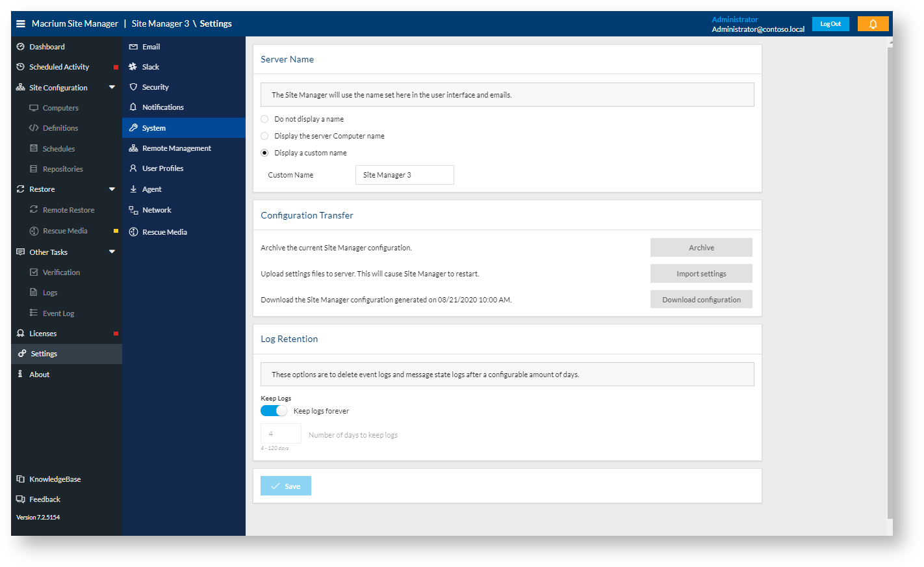Click the About info icon
This screenshot has height=567, width=924.
(x=20, y=375)
